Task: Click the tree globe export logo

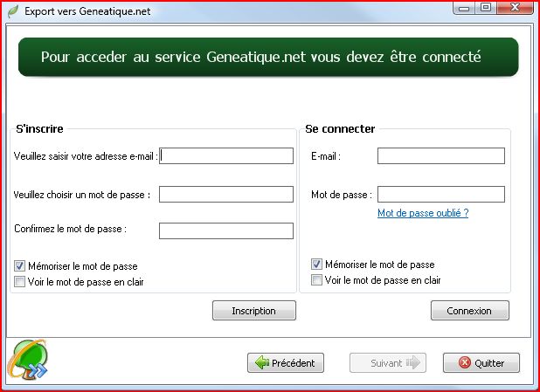Action: 27,359
